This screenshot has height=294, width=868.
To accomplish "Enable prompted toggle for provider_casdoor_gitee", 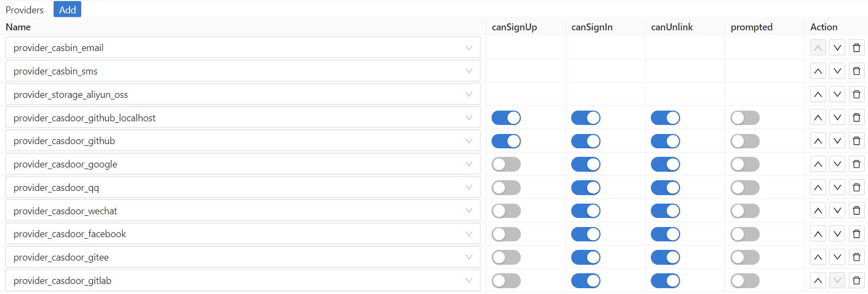I will click(x=745, y=257).
